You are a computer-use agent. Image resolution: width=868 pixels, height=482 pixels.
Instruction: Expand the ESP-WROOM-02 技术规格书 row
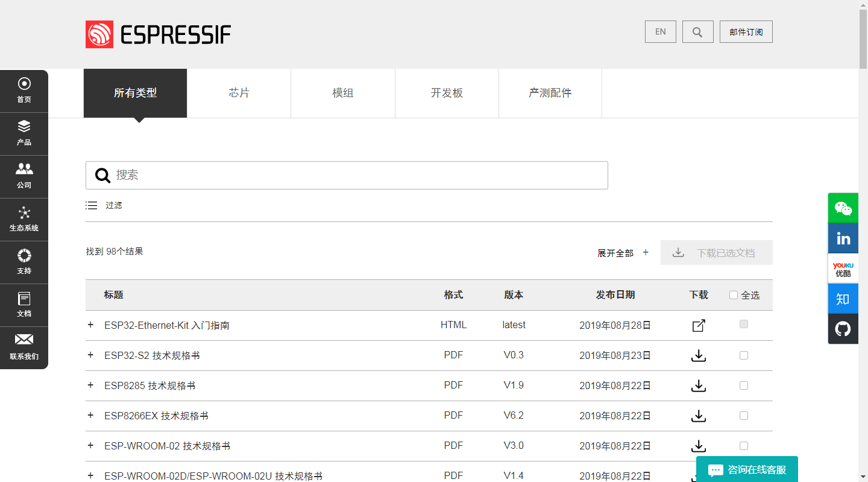90,445
